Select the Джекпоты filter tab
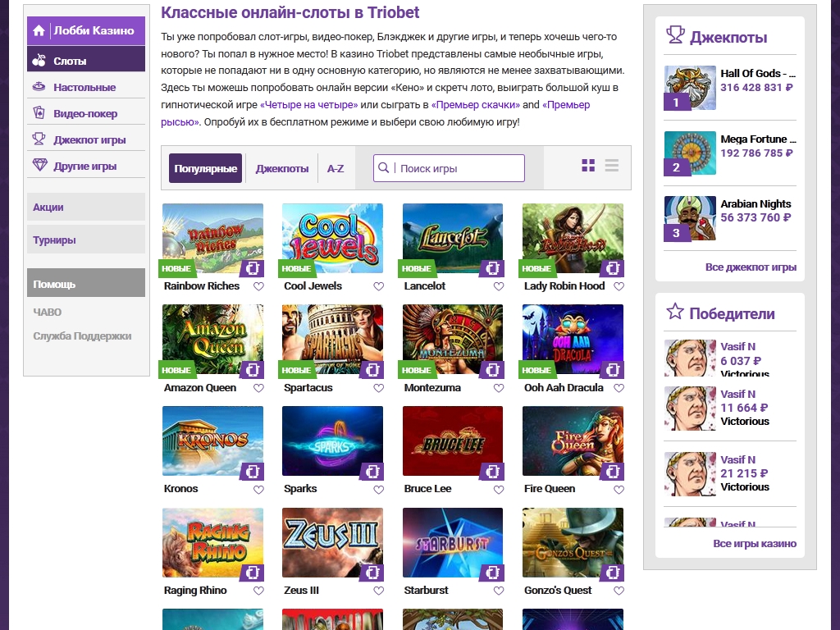The width and height of the screenshot is (840, 630). (281, 168)
